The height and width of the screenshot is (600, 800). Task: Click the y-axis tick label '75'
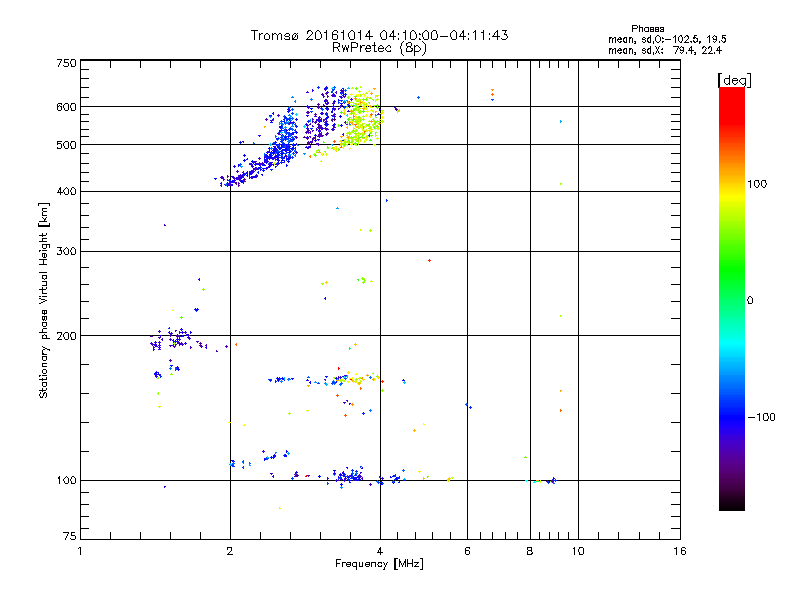70,536
